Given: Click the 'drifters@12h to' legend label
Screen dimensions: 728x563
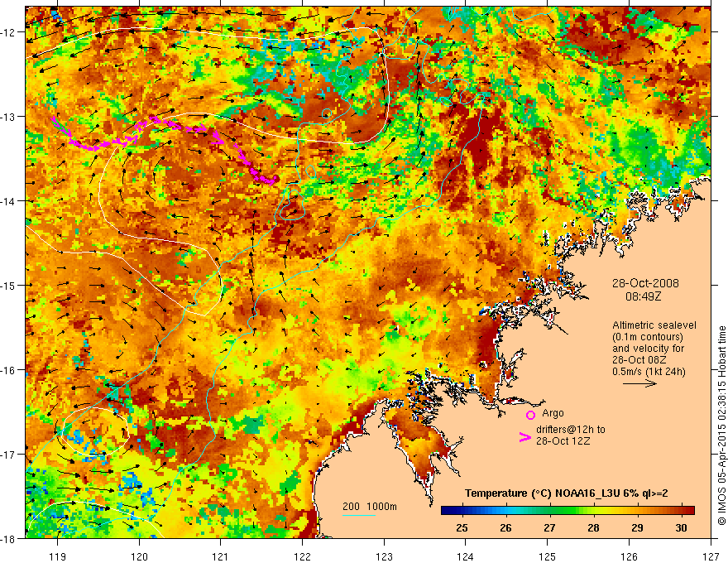Looking at the screenshot, I should [x=571, y=430].
